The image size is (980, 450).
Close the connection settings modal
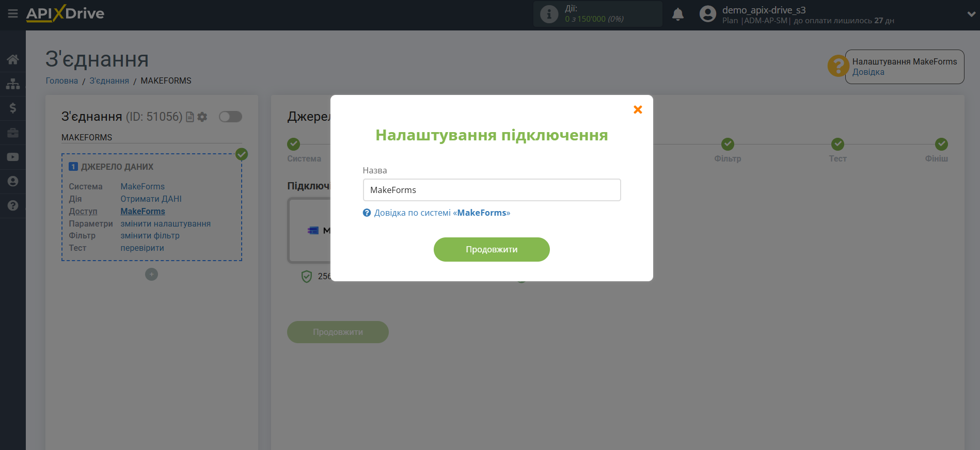[x=638, y=109]
